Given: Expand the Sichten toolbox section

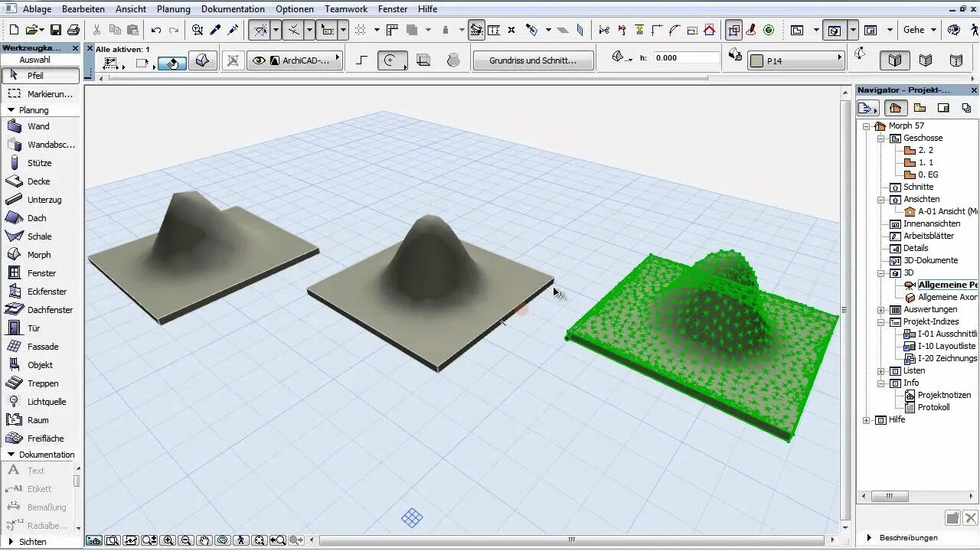Looking at the screenshot, I should click(x=11, y=542).
